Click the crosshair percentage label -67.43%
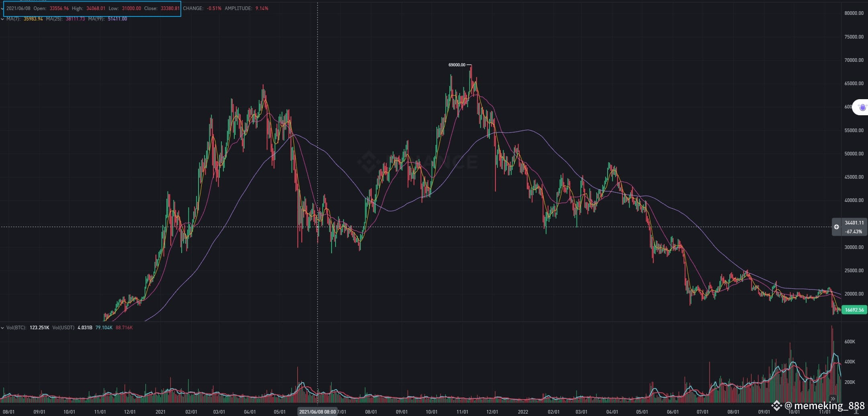The image size is (868, 416). (x=854, y=232)
